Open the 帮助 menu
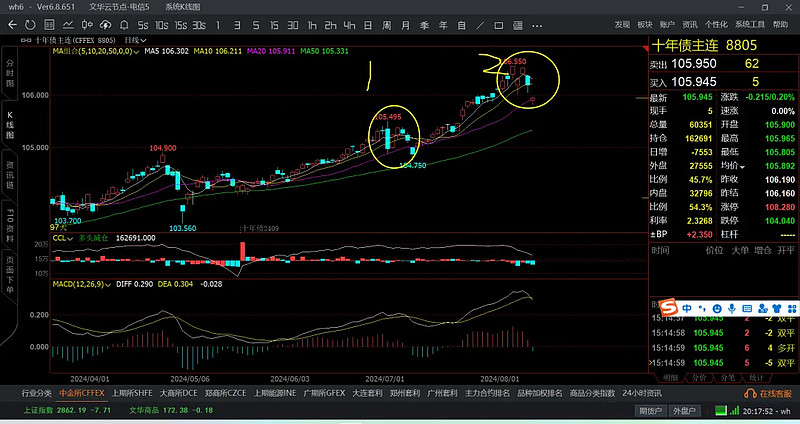This screenshot has width=800, height=424. [780, 24]
